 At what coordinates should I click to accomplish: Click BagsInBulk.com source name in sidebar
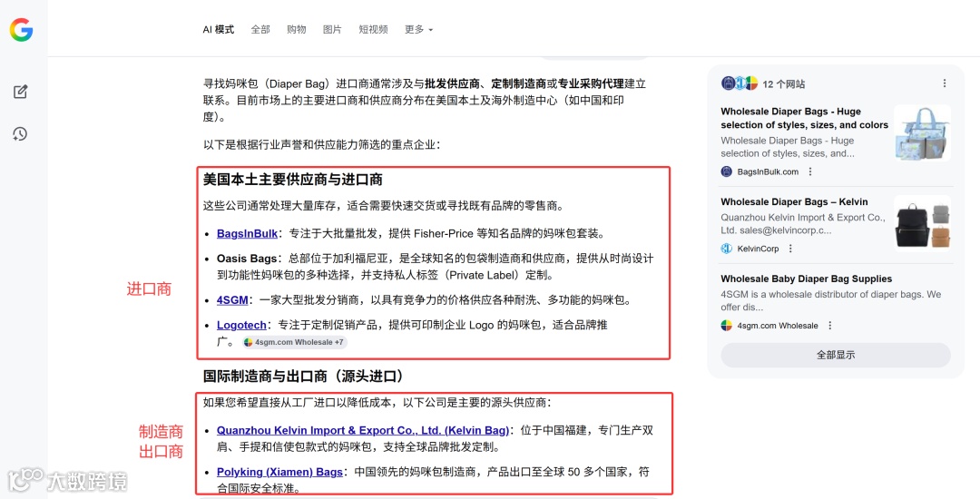[x=769, y=171]
